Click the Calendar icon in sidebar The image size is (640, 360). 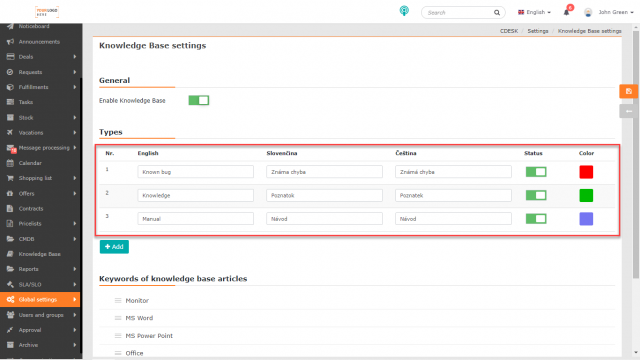(x=10, y=163)
